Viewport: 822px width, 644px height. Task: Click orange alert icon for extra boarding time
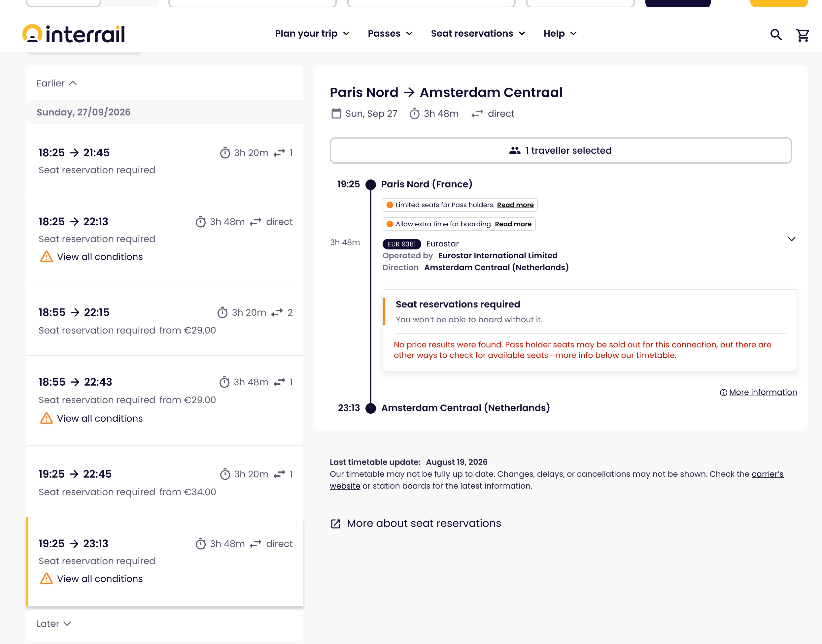[390, 224]
